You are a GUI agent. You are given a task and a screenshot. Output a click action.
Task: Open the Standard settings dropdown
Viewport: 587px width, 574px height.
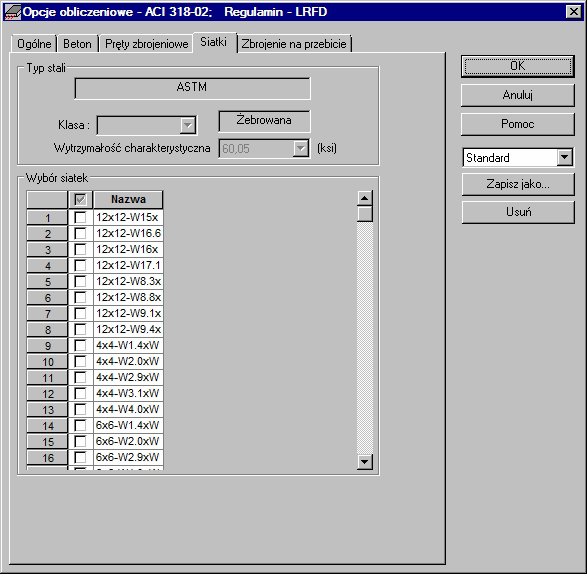click(565, 157)
